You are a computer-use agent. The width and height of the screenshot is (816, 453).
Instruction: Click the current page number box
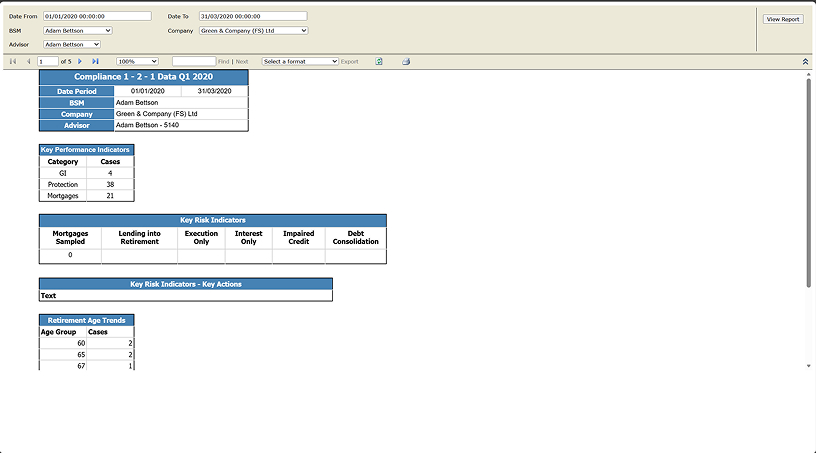tap(48, 61)
